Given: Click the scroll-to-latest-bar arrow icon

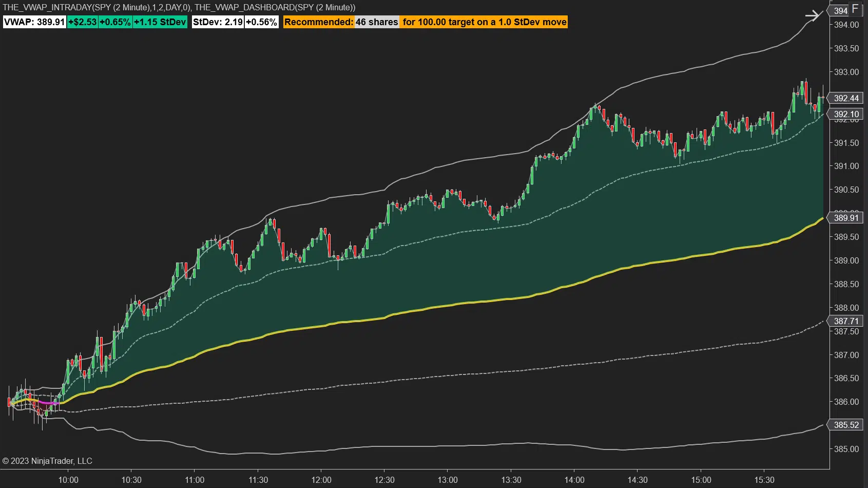Looking at the screenshot, I should pos(813,15).
